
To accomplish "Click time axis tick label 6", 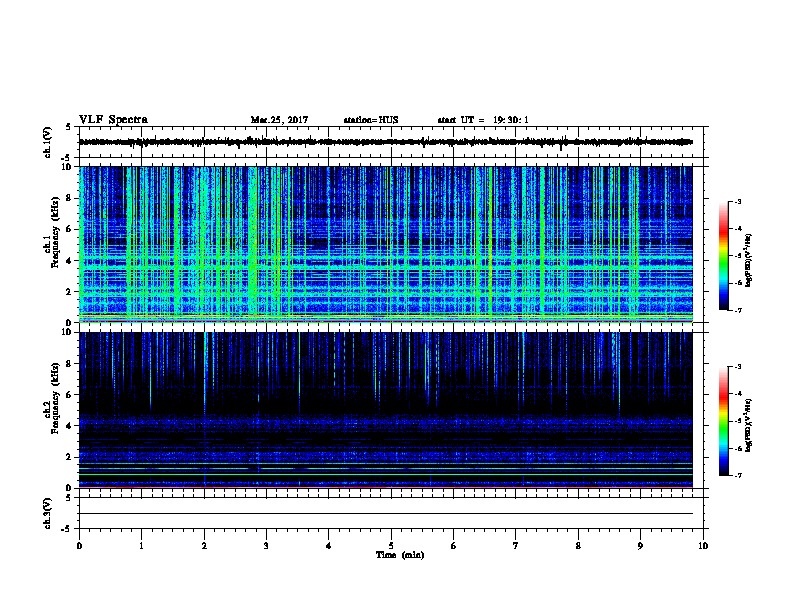I will tap(454, 545).
